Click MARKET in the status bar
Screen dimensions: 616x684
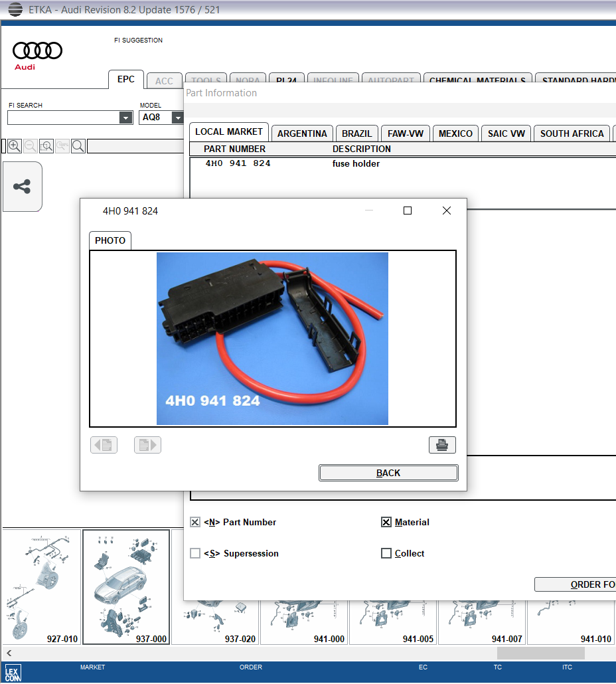click(92, 667)
